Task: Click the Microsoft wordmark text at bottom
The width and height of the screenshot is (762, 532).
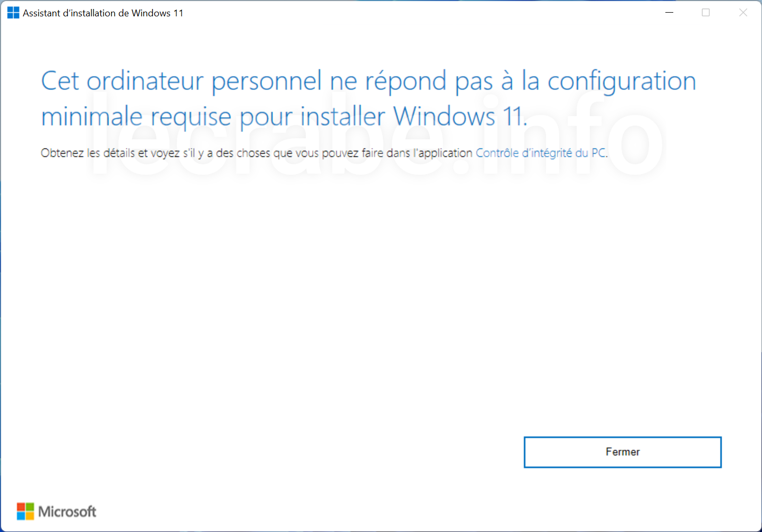Action: pos(67,511)
